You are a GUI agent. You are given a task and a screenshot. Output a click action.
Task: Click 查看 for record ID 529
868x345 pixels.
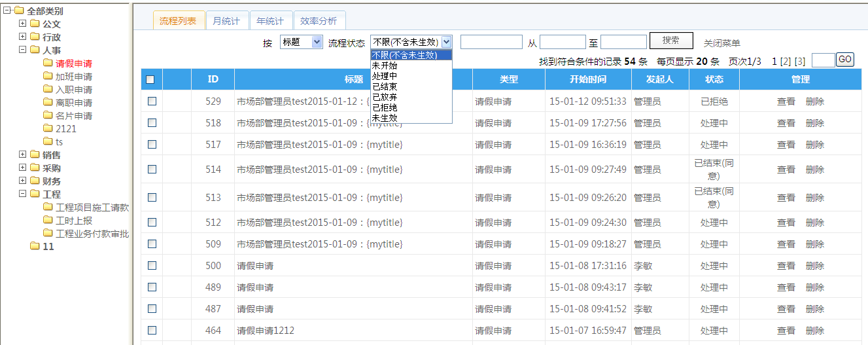pos(786,101)
